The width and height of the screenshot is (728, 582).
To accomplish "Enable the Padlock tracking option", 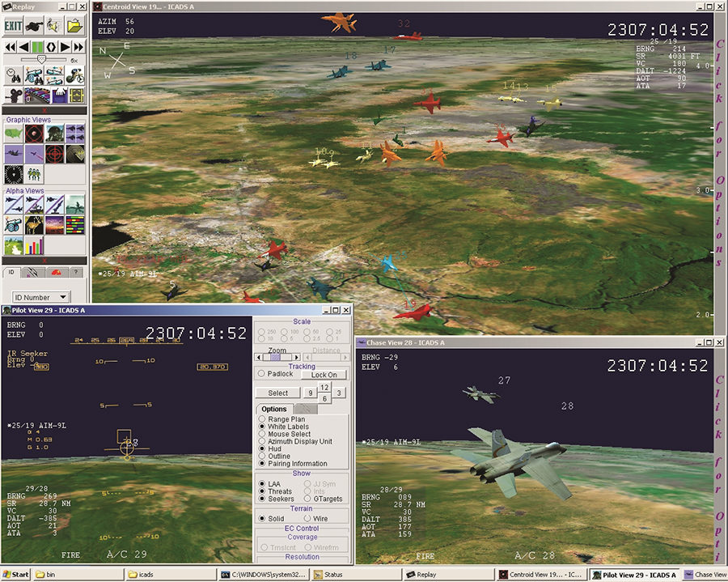I will [x=262, y=374].
